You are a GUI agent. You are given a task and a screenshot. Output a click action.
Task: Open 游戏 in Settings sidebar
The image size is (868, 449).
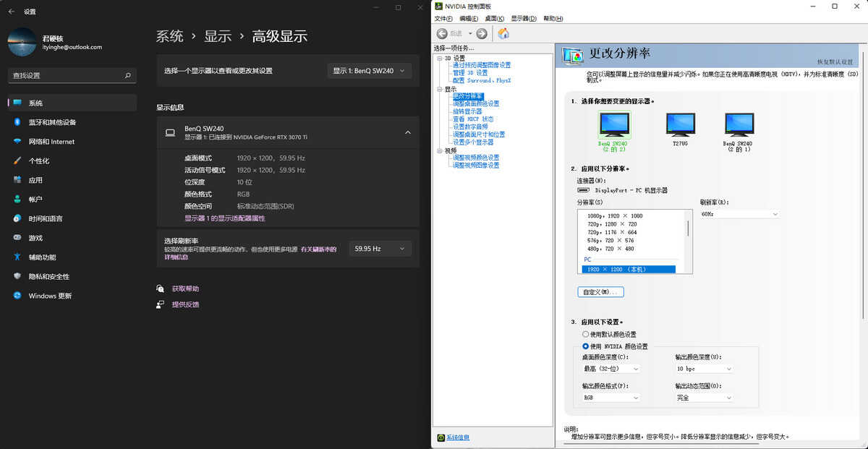[72, 238]
